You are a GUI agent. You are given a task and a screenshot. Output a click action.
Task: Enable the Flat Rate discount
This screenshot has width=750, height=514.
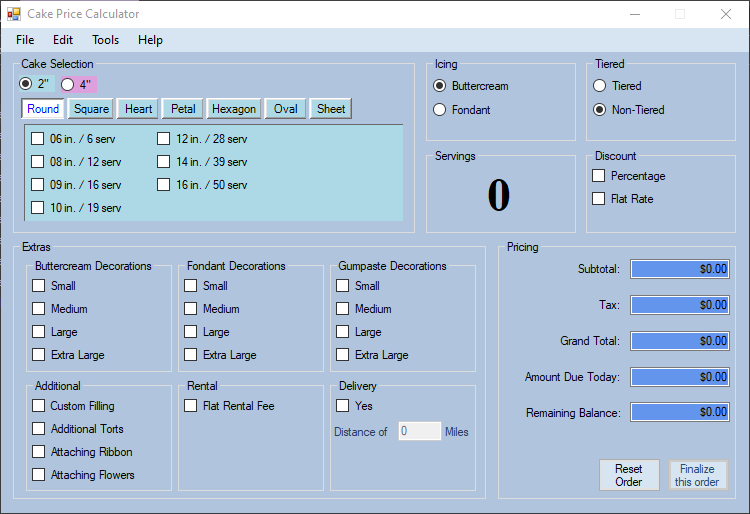[599, 199]
